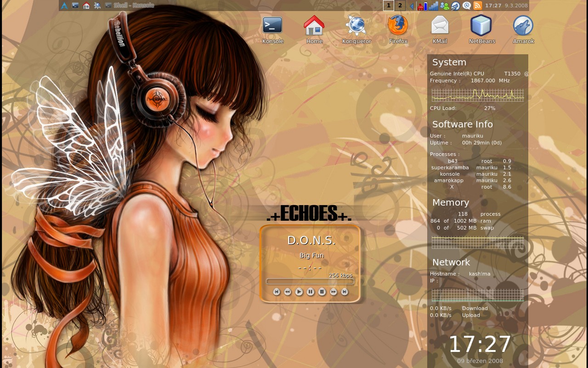Click the CPU Load 27% value

tap(490, 108)
